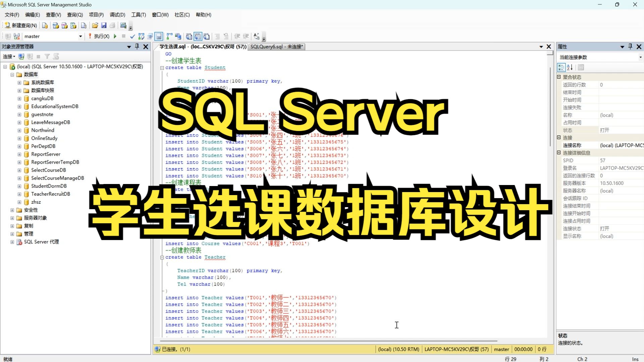The image size is (644, 362).
Task: Click the New Query (新建查询) button
Action: click(x=21, y=25)
